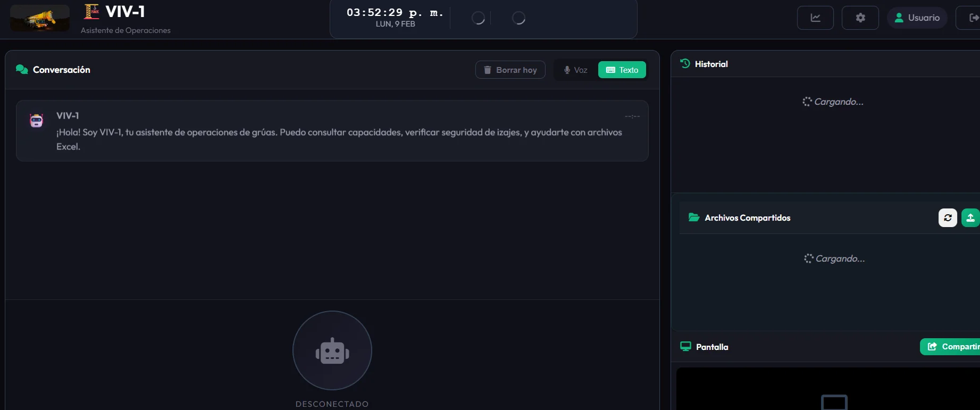Click the keyboard icon beside Texto
Screen dimensions: 980x410
click(x=610, y=70)
